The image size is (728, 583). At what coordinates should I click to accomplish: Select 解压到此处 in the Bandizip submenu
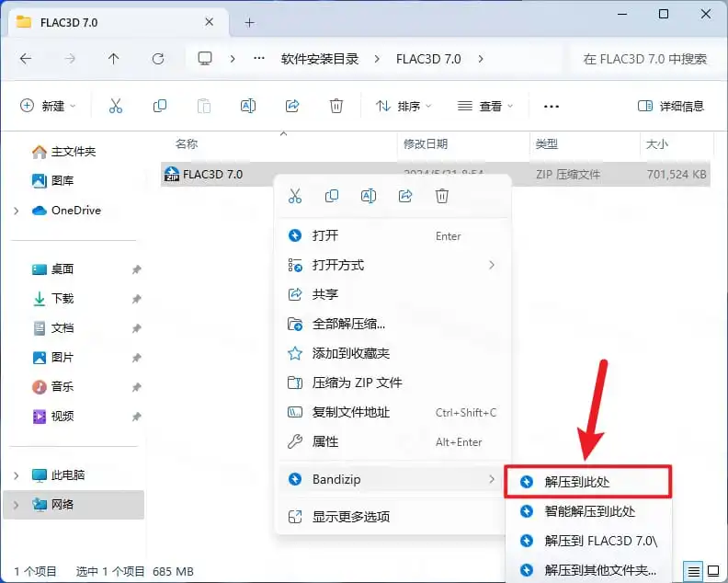pyautogui.click(x=587, y=482)
